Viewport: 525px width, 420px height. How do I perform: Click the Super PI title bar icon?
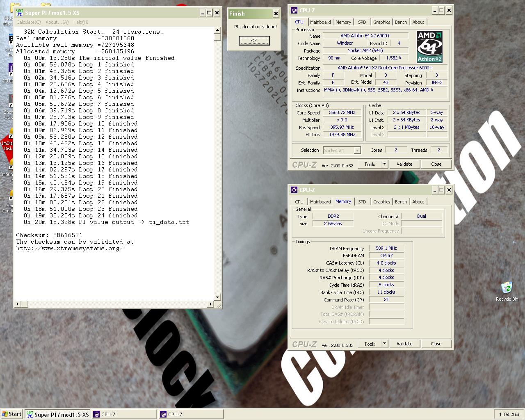click(19, 13)
